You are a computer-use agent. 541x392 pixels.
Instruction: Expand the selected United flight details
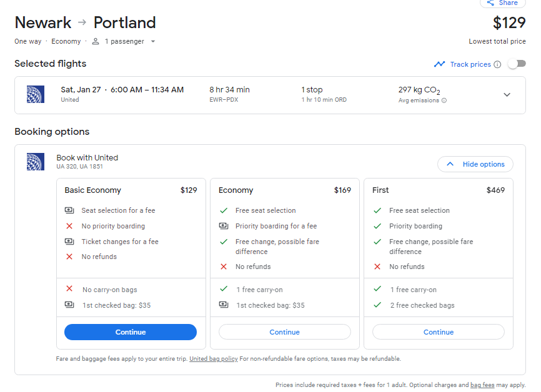click(x=507, y=95)
